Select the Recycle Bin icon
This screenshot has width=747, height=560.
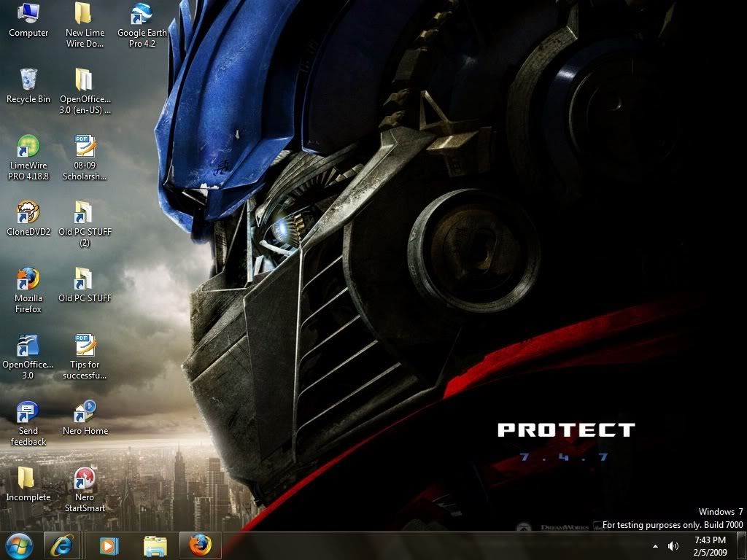pyautogui.click(x=28, y=80)
